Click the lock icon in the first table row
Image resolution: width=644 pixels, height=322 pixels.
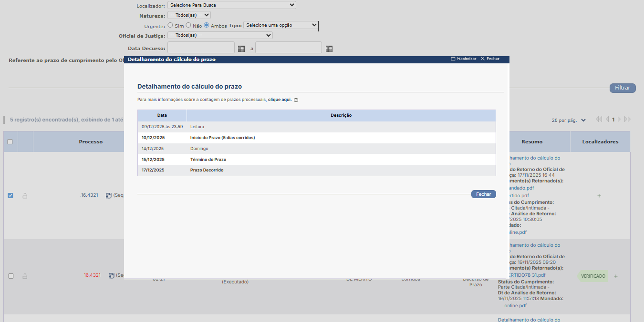point(25,195)
